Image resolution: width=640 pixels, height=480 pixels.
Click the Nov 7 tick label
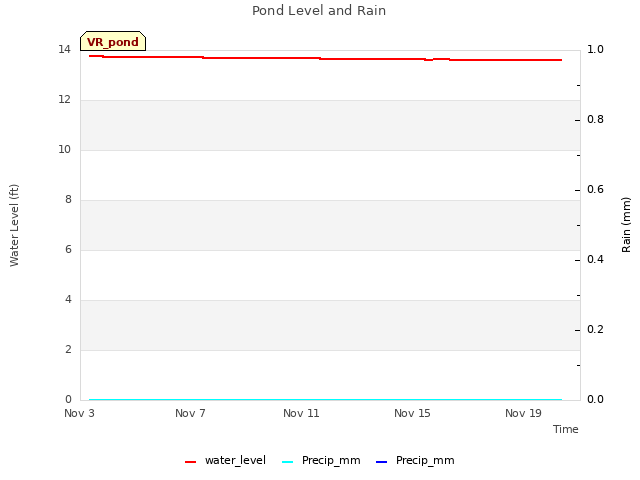(190, 413)
